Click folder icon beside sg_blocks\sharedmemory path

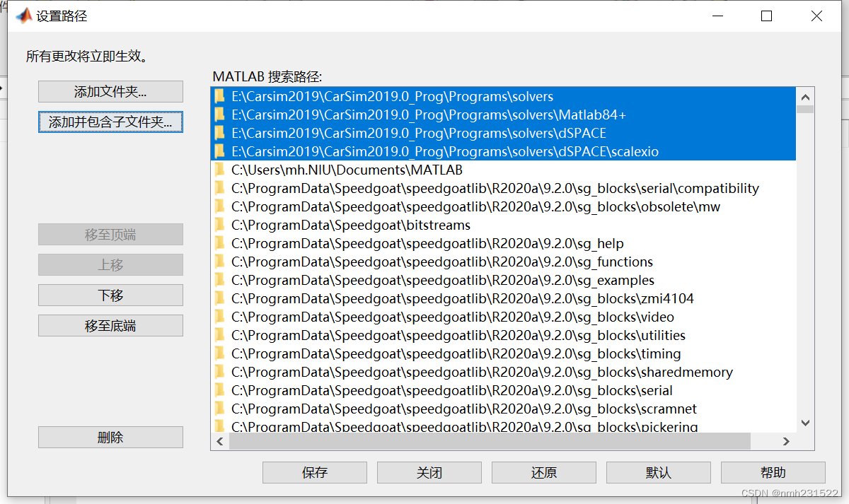click(220, 372)
